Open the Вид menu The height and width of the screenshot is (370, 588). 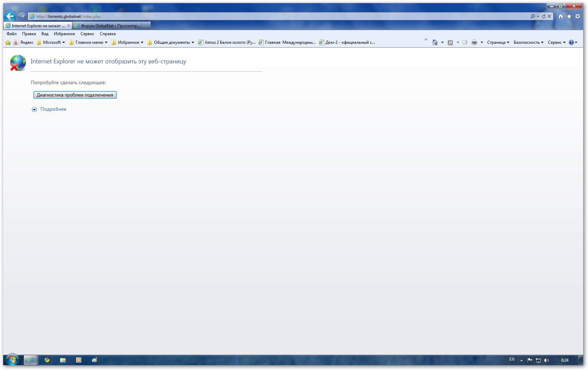click(x=45, y=34)
